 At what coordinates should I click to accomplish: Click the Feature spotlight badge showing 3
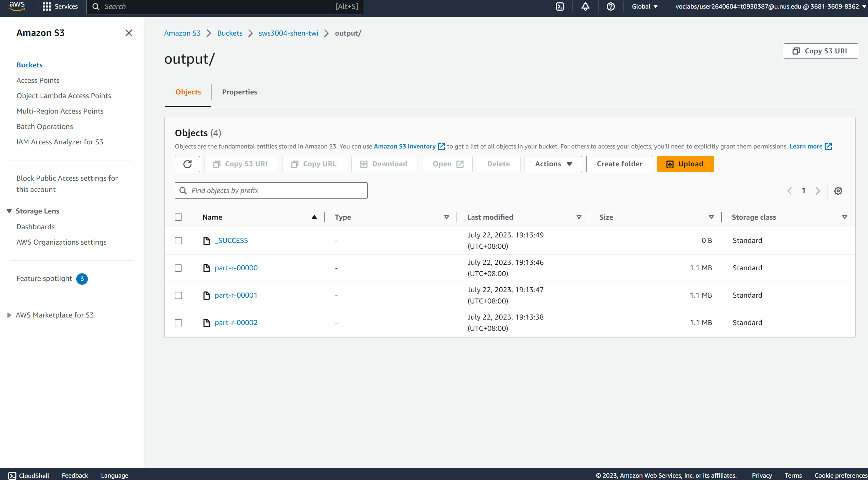tap(82, 279)
